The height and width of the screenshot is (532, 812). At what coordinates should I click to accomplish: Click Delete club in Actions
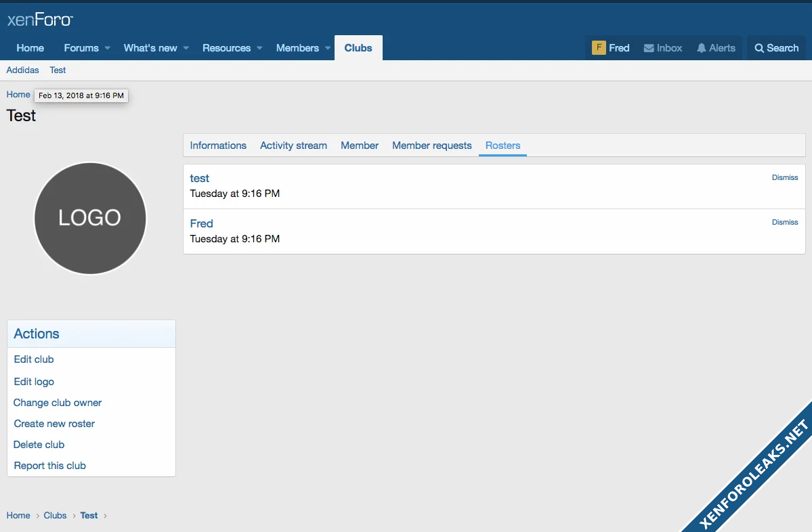coord(39,445)
